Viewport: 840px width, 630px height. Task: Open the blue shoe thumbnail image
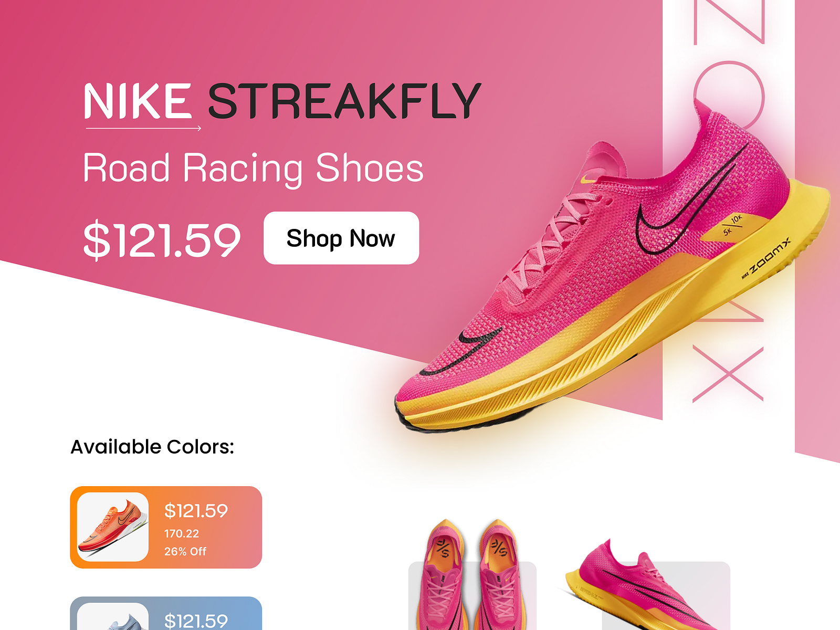pyautogui.click(x=113, y=616)
